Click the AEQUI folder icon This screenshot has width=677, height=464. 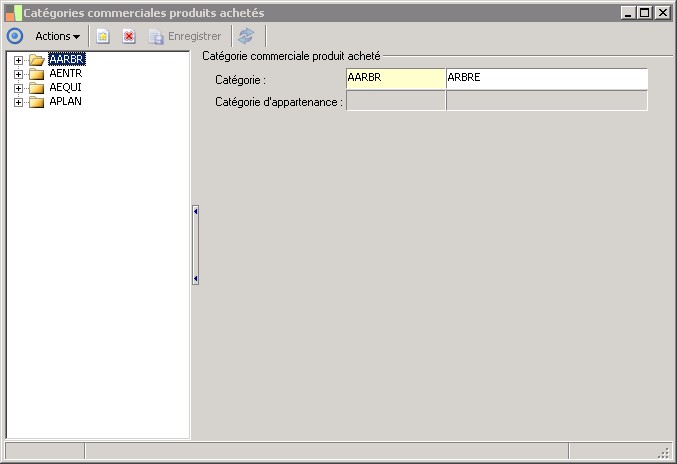coord(37,88)
